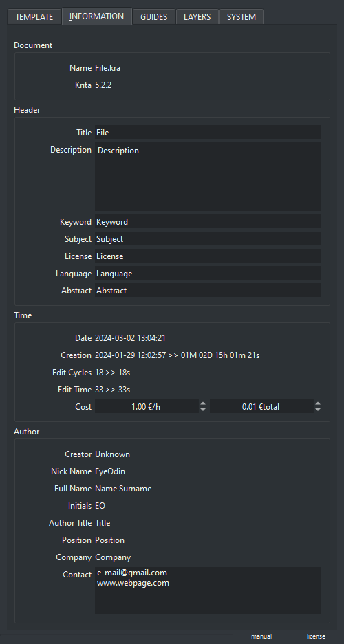This screenshot has width=344, height=644.
Task: Decrease the total cost value
Action: coord(318,410)
